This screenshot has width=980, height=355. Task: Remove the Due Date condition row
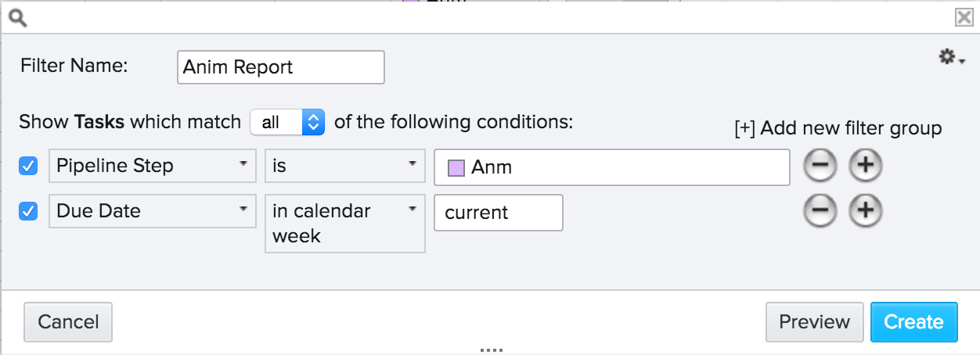click(820, 211)
